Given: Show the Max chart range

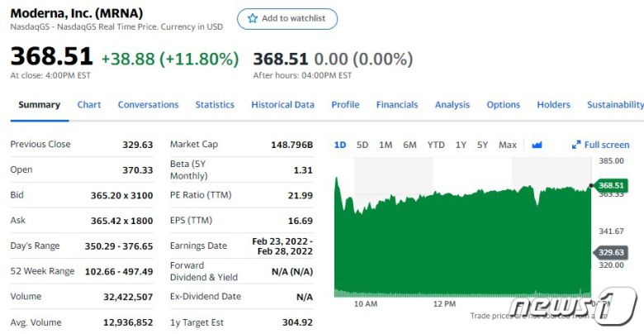Looking at the screenshot, I should [x=508, y=146].
